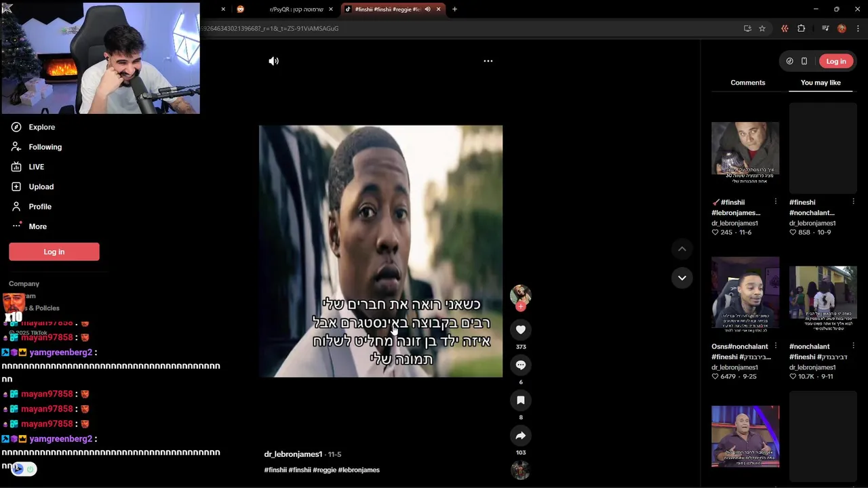Close the TikTok #finshii tab
This screenshot has height=488, width=868.
tap(438, 9)
